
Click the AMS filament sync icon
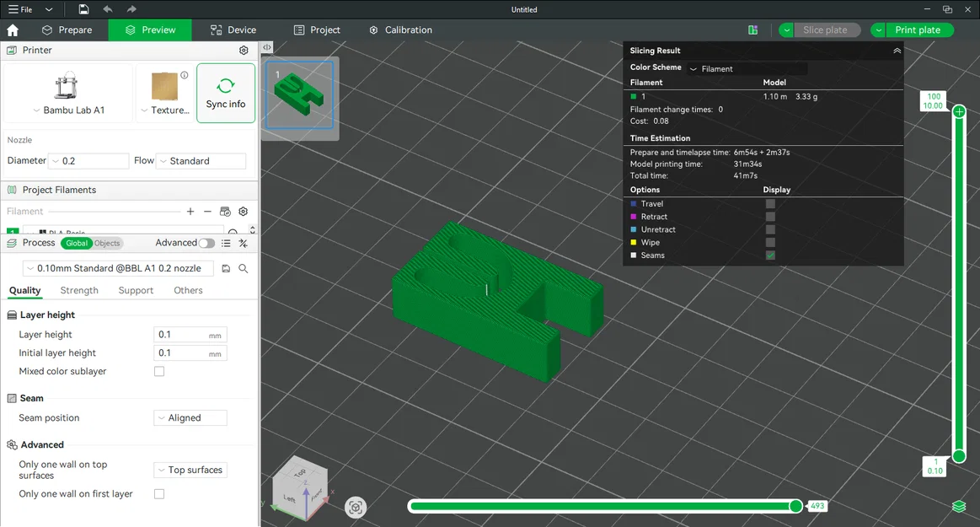point(226,212)
